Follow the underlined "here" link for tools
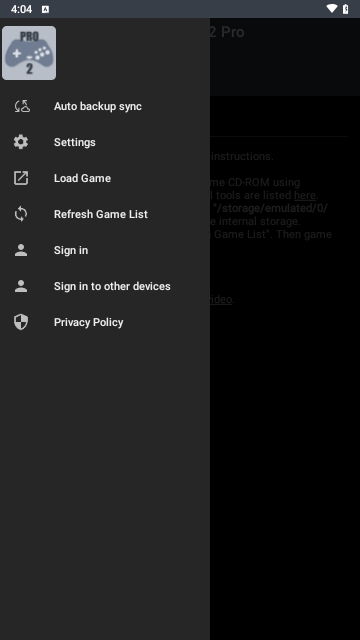 [305, 195]
